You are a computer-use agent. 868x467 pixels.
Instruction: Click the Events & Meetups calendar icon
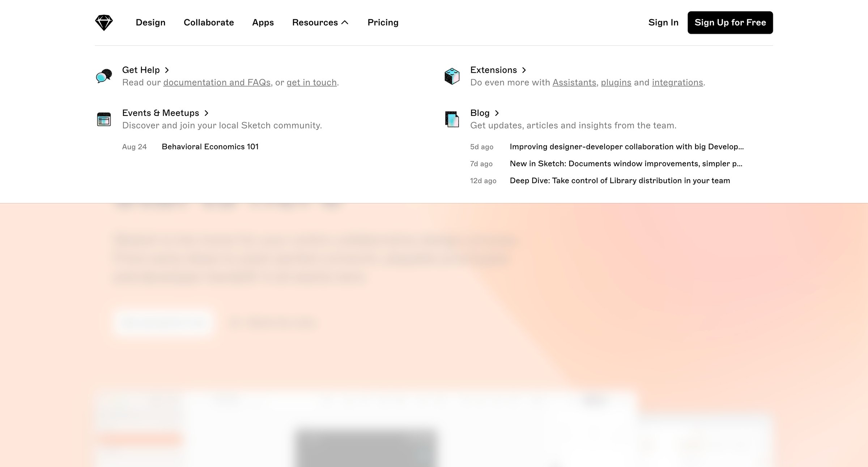point(104,119)
